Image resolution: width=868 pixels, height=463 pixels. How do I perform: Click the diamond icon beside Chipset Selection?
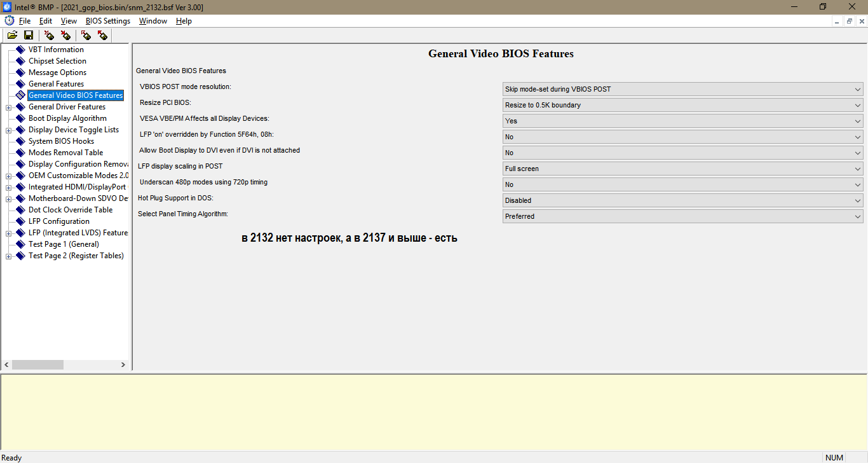pos(20,61)
